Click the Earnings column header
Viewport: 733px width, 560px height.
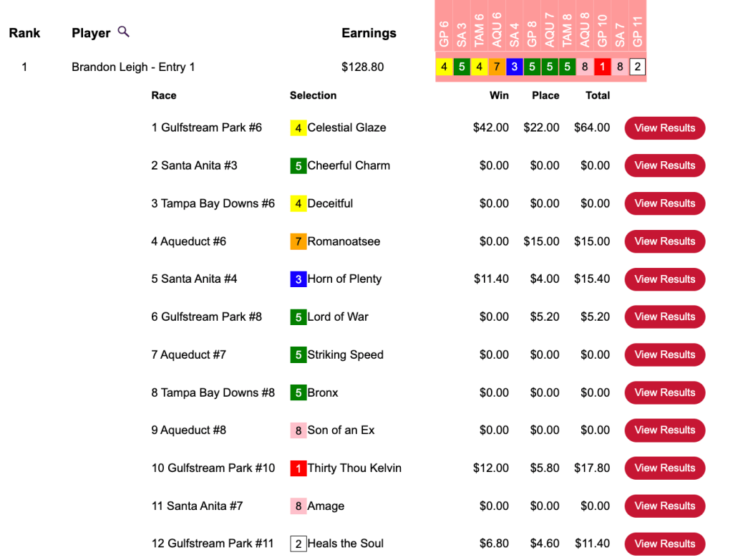[369, 33]
